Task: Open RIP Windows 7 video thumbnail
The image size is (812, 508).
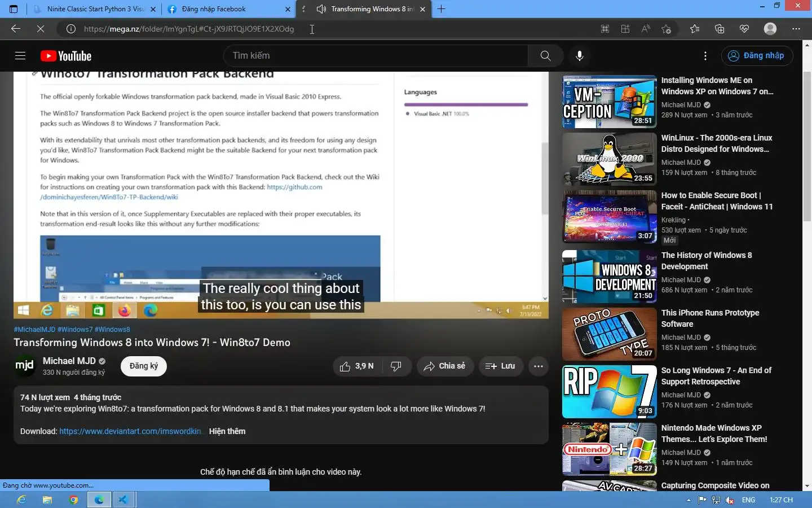Action: point(610,392)
